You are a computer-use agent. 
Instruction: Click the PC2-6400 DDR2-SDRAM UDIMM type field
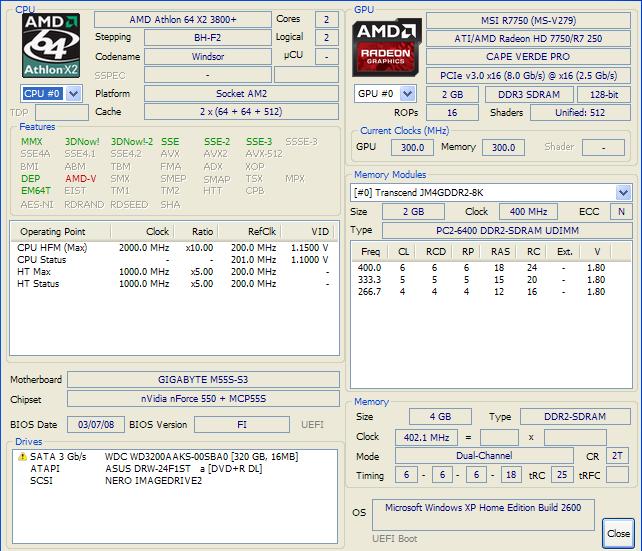point(507,230)
